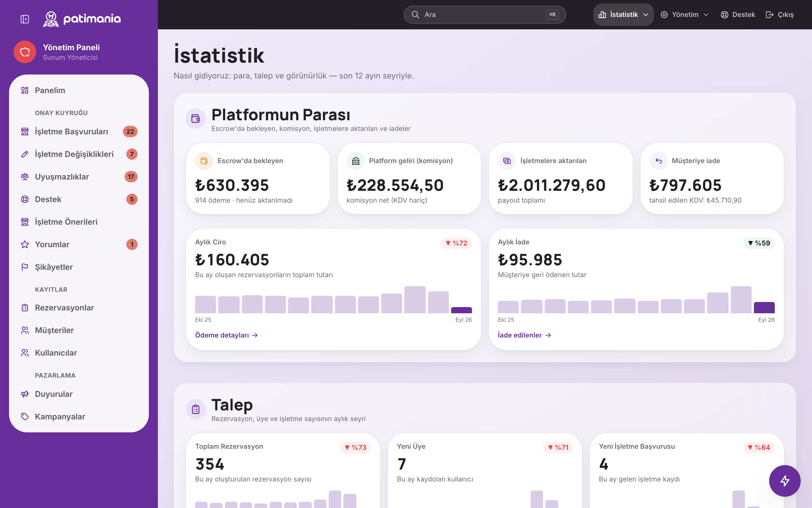Click the star icon beside Yorumlar
The image size is (812, 508).
click(x=25, y=244)
